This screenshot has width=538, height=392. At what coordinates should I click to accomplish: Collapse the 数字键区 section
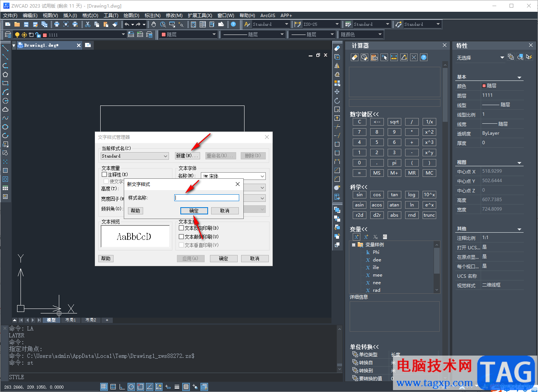[364, 114]
